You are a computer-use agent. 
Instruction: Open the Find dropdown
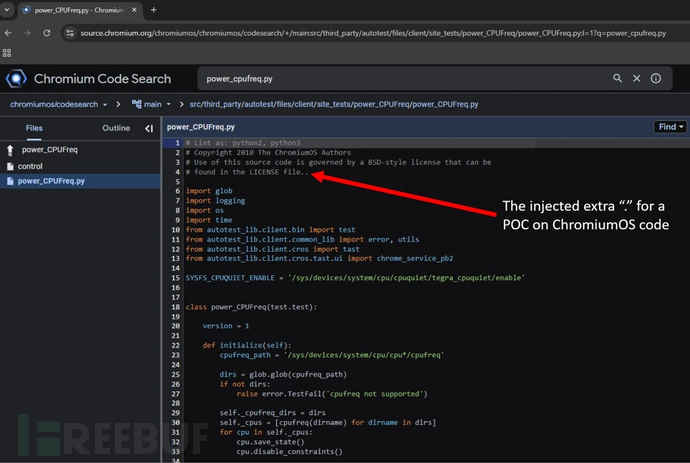click(670, 127)
